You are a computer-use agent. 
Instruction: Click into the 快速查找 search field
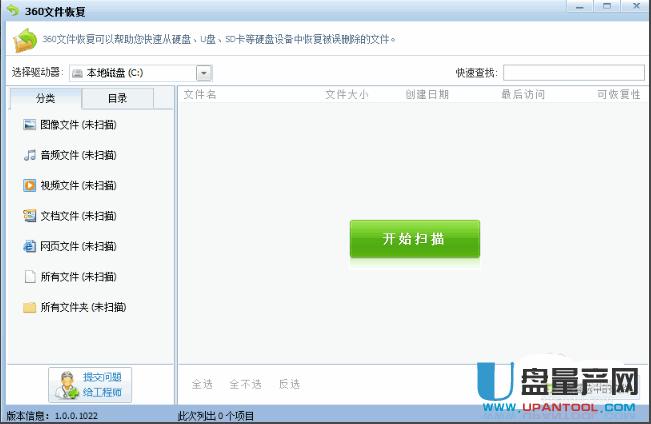(x=573, y=73)
